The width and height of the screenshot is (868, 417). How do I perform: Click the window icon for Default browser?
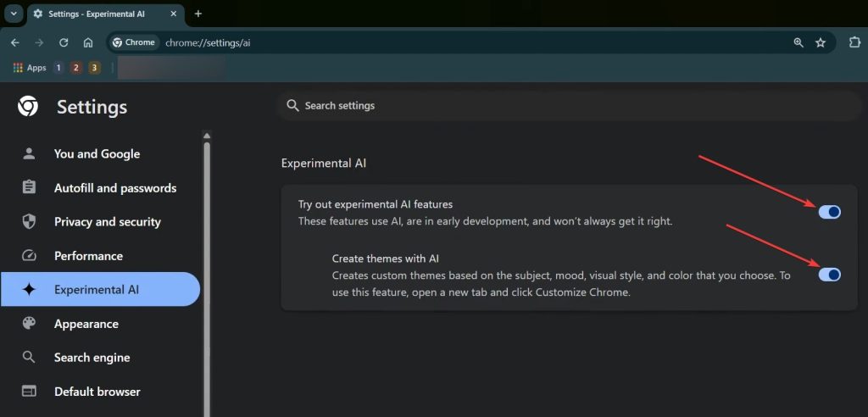pyautogui.click(x=29, y=391)
